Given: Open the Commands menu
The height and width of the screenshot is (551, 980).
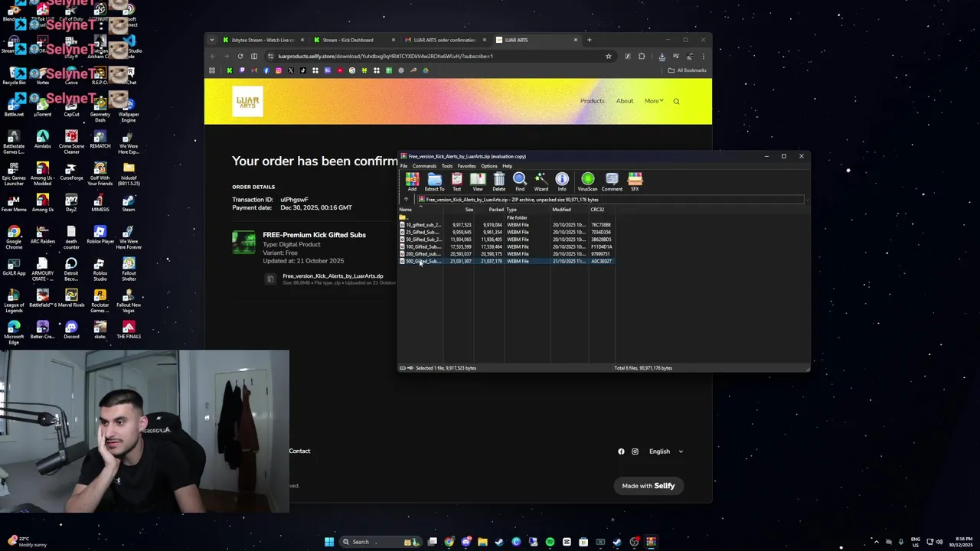Looking at the screenshot, I should click(424, 166).
